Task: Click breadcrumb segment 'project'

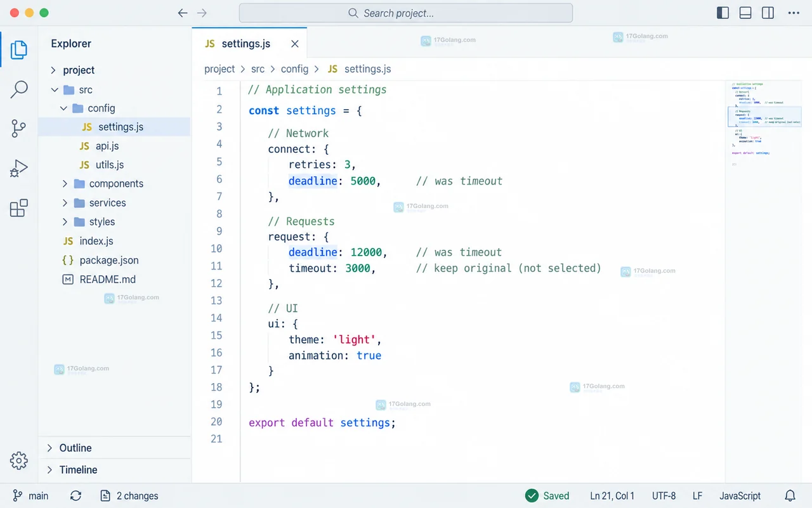Action: click(219, 69)
